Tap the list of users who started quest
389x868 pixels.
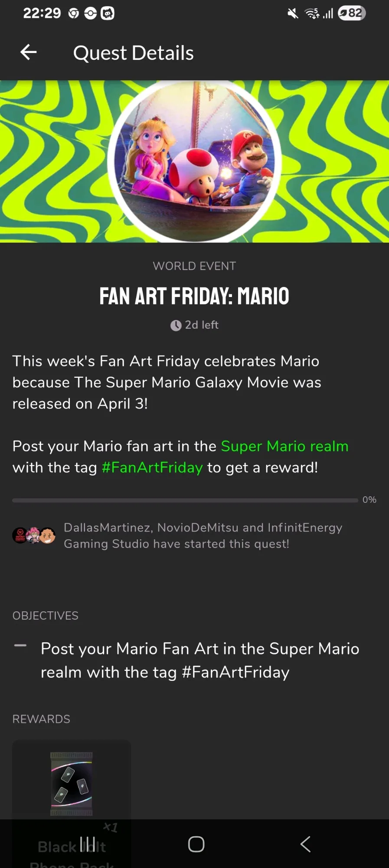tap(203, 535)
